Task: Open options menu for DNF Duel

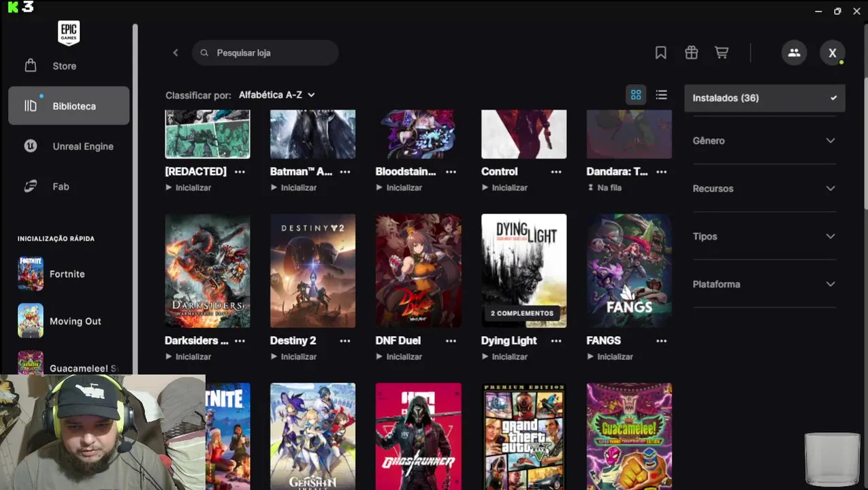Action: (451, 340)
